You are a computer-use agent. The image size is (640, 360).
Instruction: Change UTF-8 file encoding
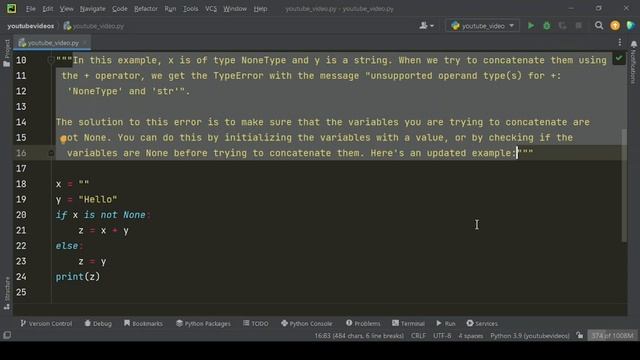(x=442, y=336)
